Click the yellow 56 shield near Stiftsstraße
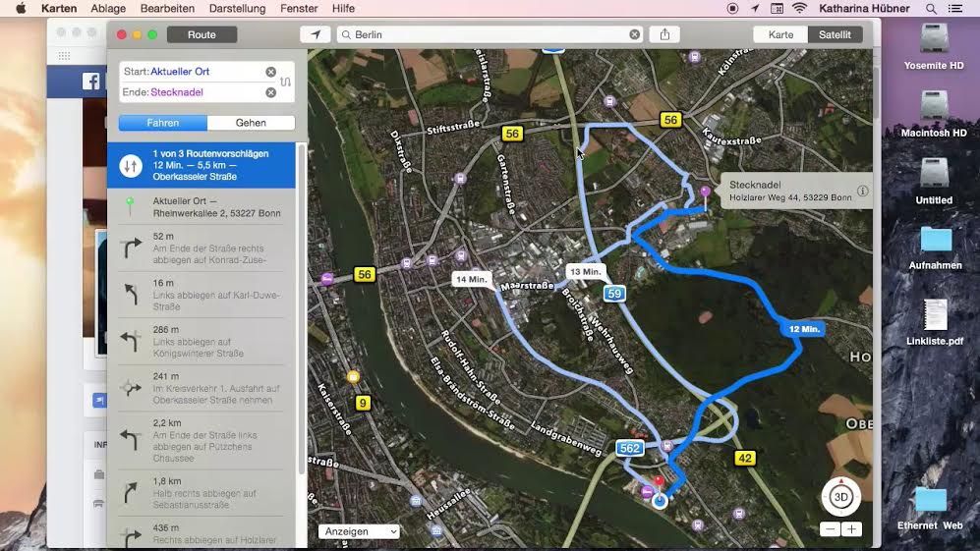The width and height of the screenshot is (980, 551). tap(512, 133)
